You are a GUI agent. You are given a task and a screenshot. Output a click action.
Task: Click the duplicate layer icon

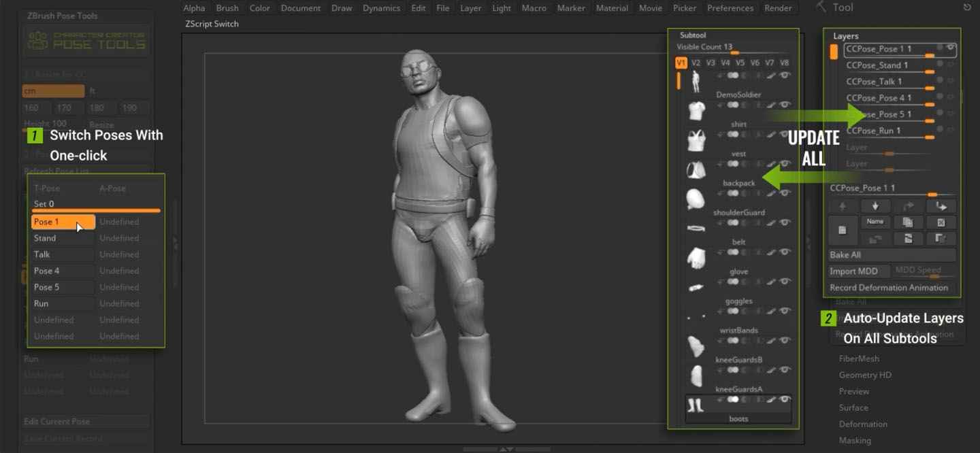click(907, 222)
